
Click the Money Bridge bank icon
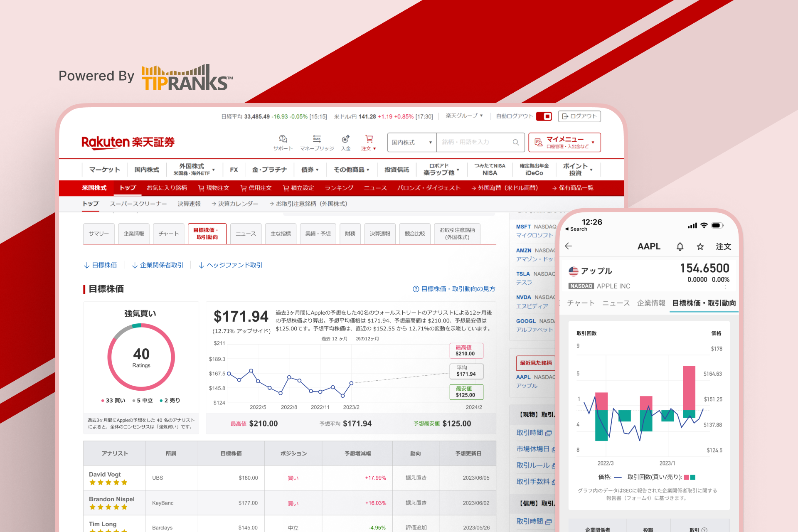click(x=317, y=139)
